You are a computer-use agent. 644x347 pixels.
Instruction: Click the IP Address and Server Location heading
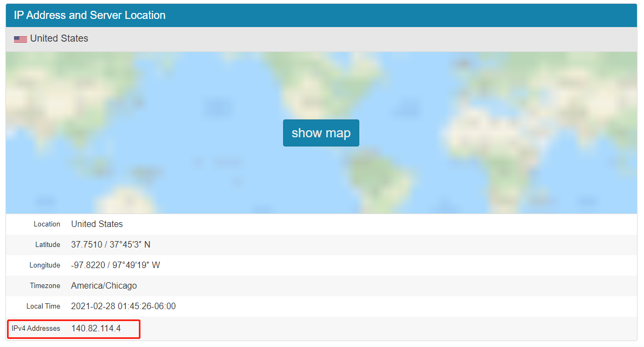pos(90,15)
